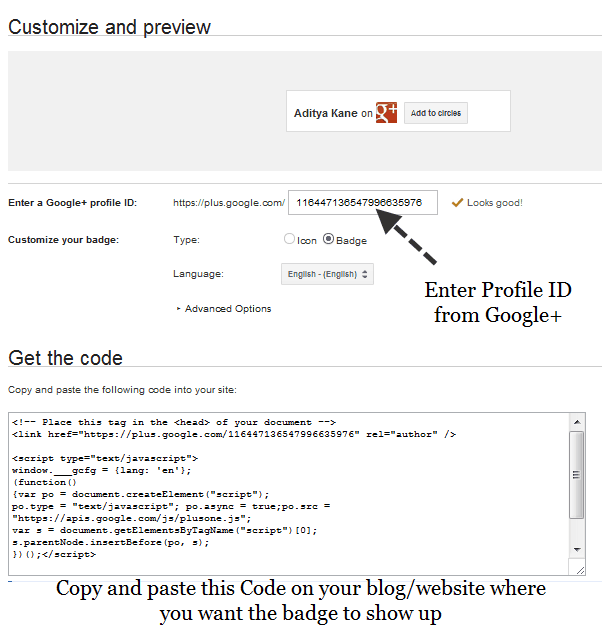602x625 pixels.
Task: Click the 'Enter Profile ID from Google+' annotation
Action: (498, 302)
